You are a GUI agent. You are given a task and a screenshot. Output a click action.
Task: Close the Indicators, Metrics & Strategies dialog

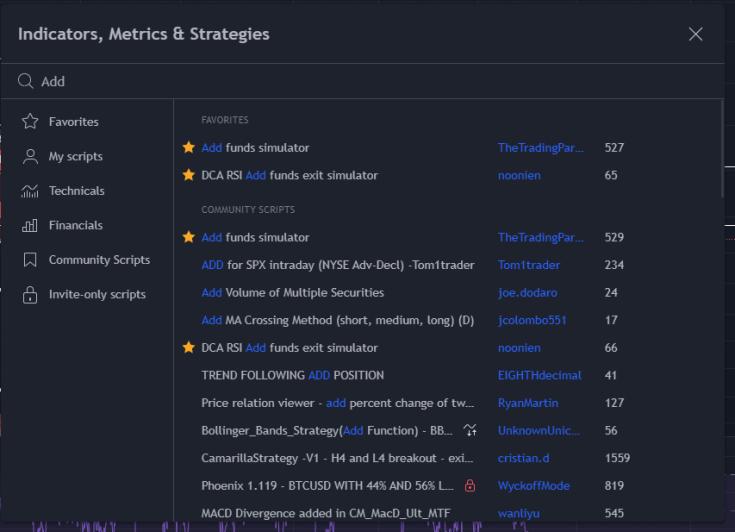tap(696, 34)
